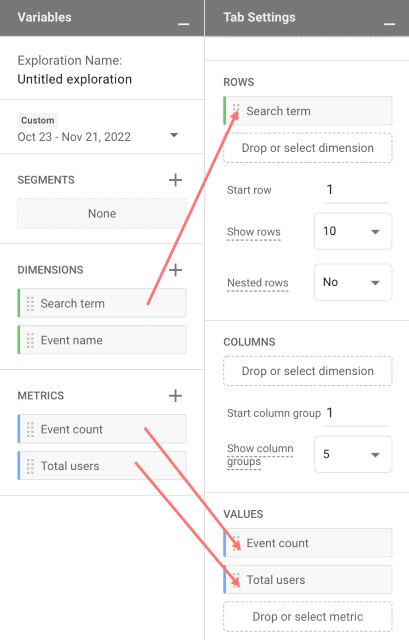The width and height of the screenshot is (409, 640).
Task: Open the Nested rows dropdown
Action: (353, 282)
